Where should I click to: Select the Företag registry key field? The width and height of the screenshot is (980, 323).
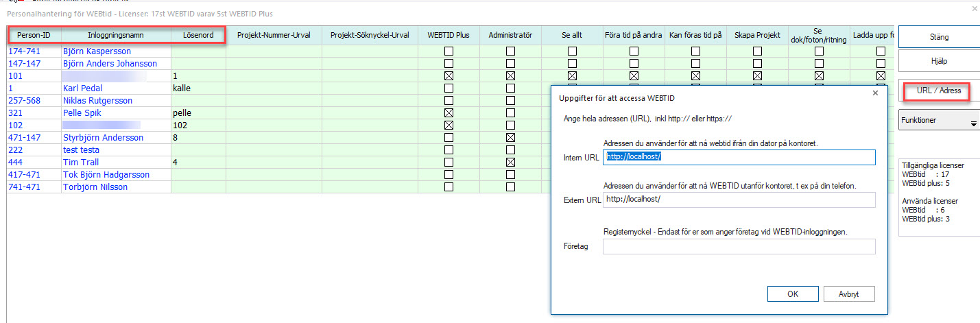(x=739, y=246)
